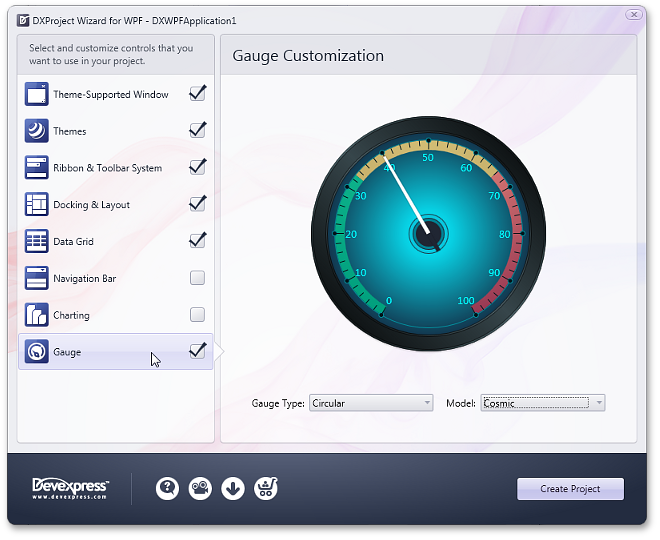Screen dimensions: 660x540
Task: Click the Create Project button
Action: coord(570,489)
